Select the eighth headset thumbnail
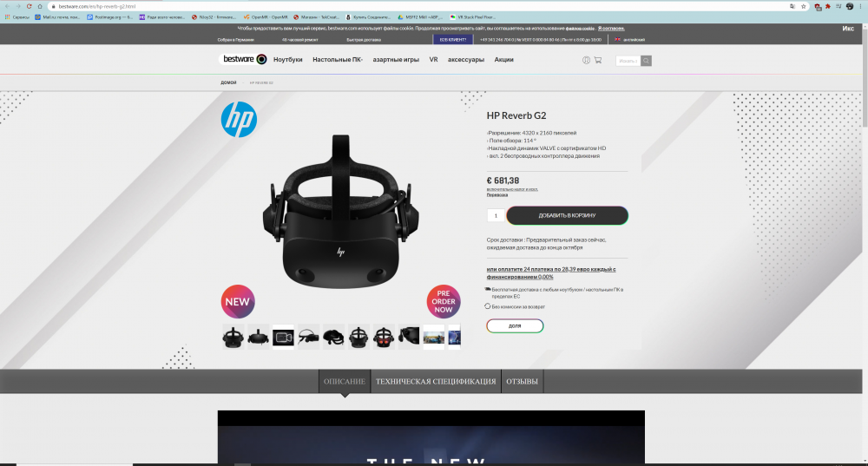Screen dimensions: 868x466 (409, 337)
